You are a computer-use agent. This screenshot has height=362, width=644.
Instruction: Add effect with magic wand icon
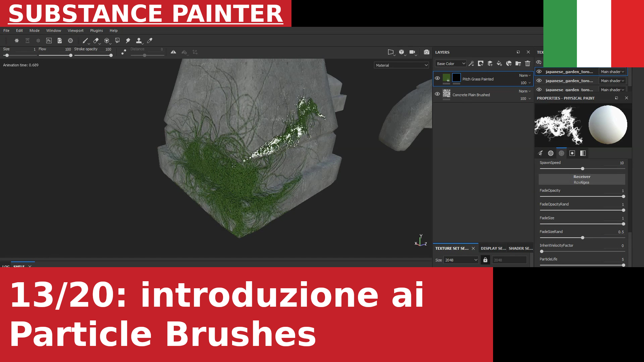471,63
